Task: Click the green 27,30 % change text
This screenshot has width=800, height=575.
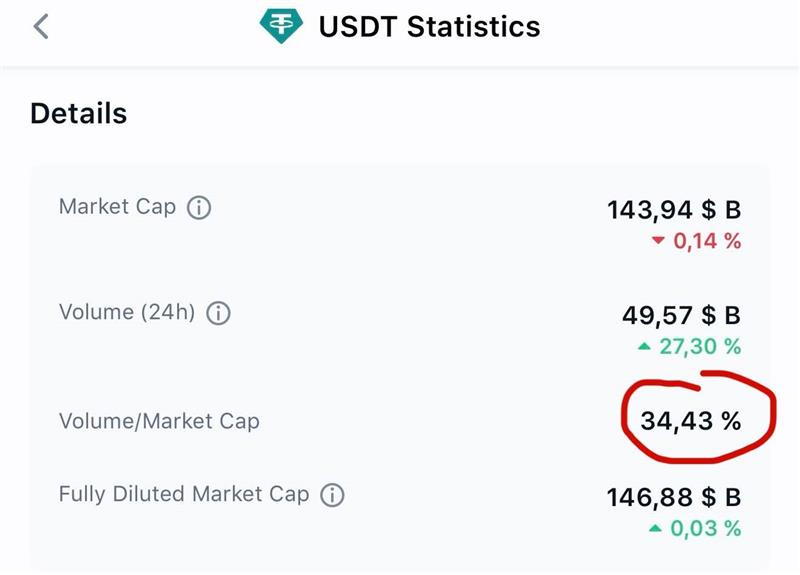Action: [x=700, y=346]
